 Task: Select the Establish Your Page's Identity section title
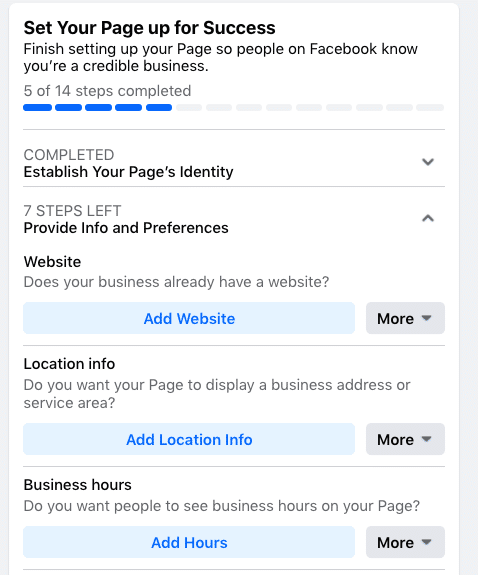point(128,172)
